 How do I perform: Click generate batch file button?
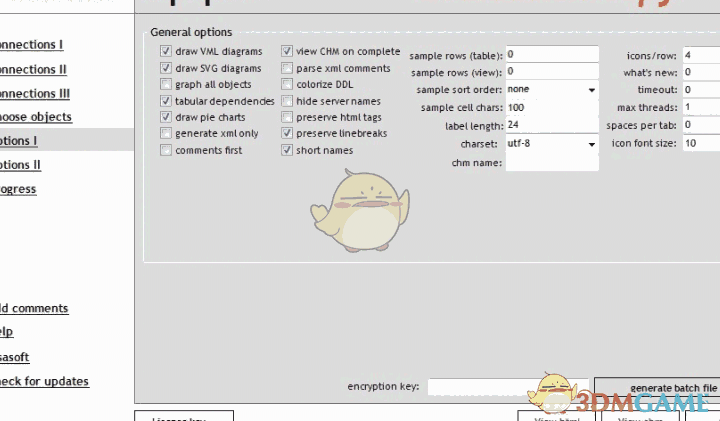point(658,388)
